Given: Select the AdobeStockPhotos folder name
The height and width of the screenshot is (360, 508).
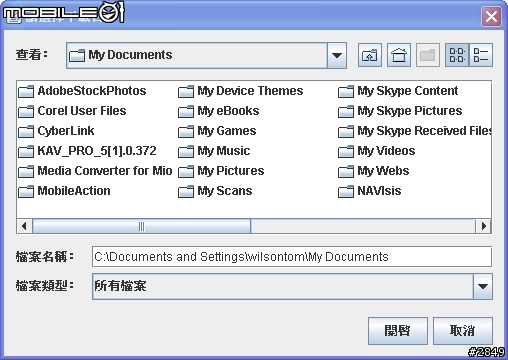Looking at the screenshot, I should point(92,91).
